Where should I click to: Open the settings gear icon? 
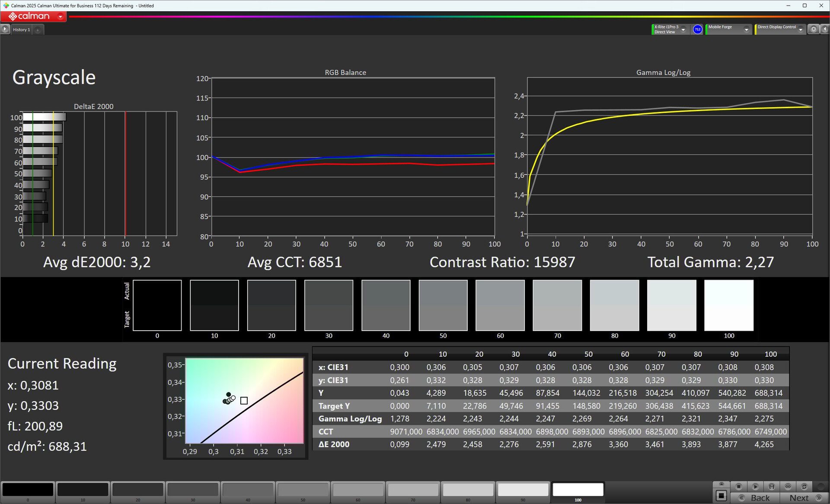point(814,29)
